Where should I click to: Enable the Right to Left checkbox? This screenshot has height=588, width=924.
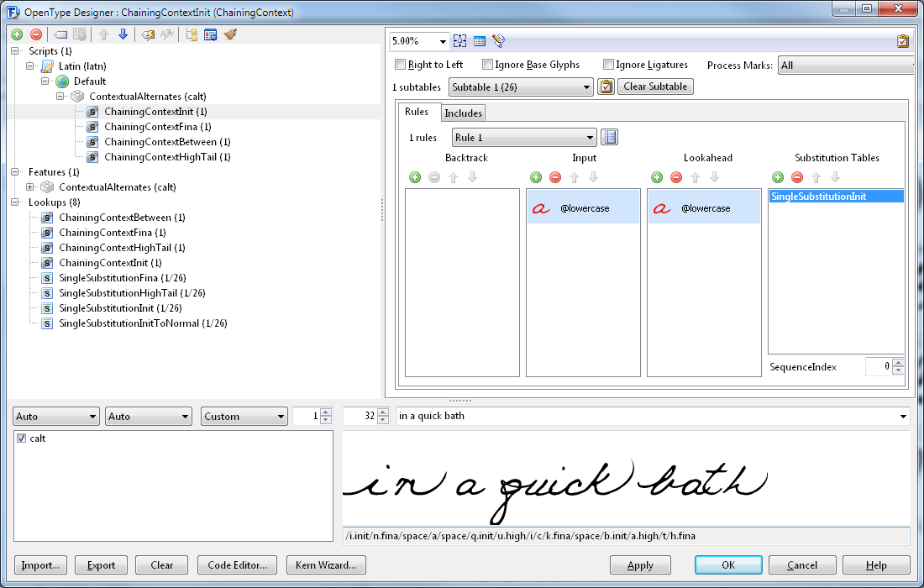point(401,64)
